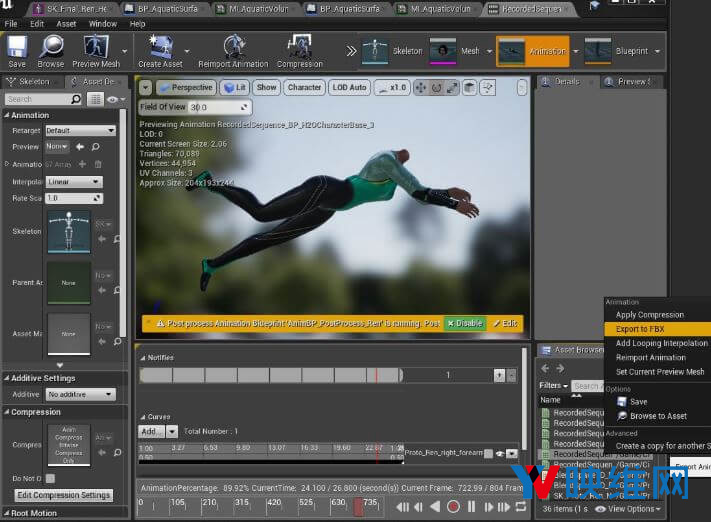Click the Add curve button

click(151, 431)
